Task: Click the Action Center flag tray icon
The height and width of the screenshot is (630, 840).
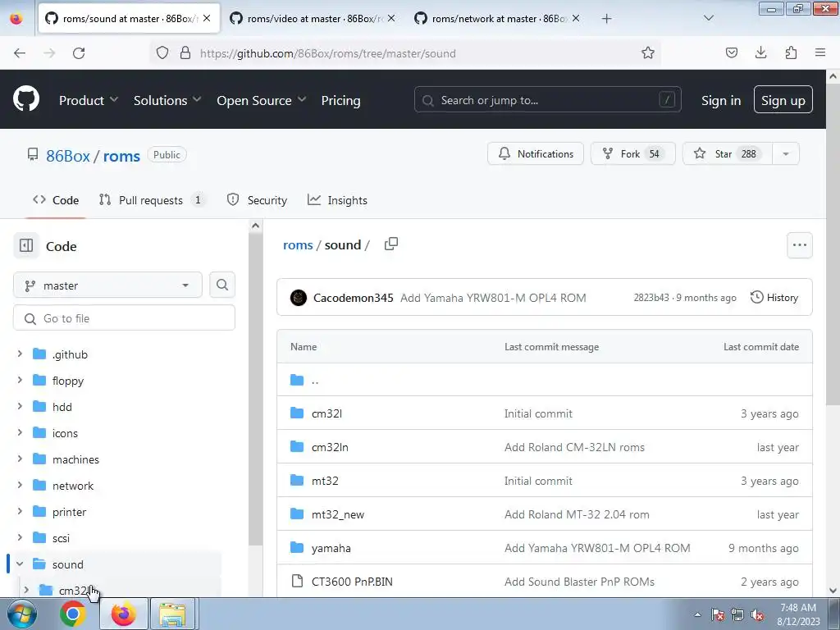Action: click(x=717, y=614)
